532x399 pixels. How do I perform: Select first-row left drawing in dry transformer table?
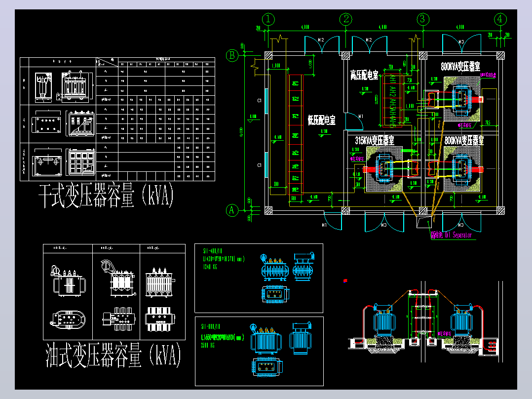pyautogui.click(x=43, y=86)
